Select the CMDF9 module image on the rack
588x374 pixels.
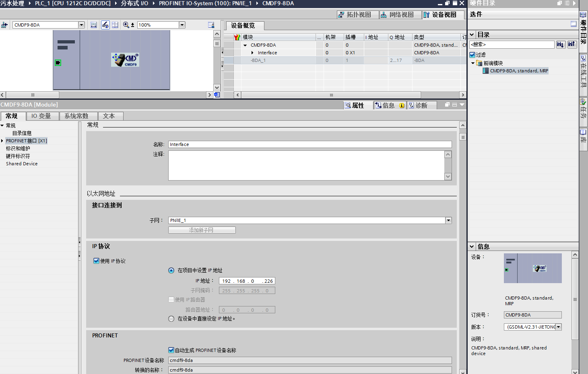[125, 60]
